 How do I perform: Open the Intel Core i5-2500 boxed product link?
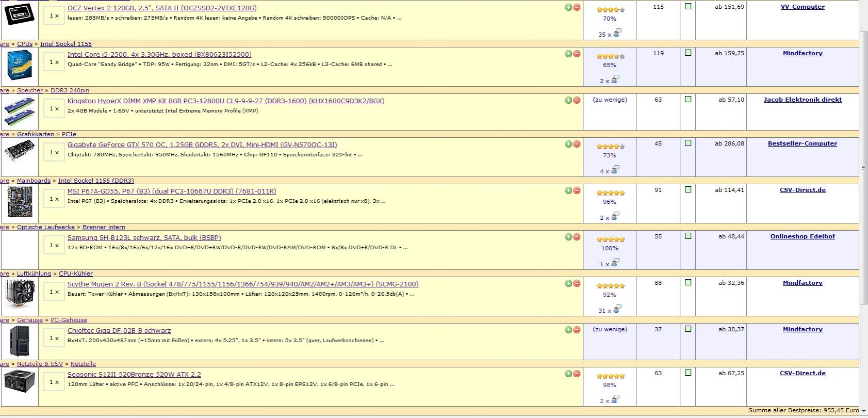159,54
